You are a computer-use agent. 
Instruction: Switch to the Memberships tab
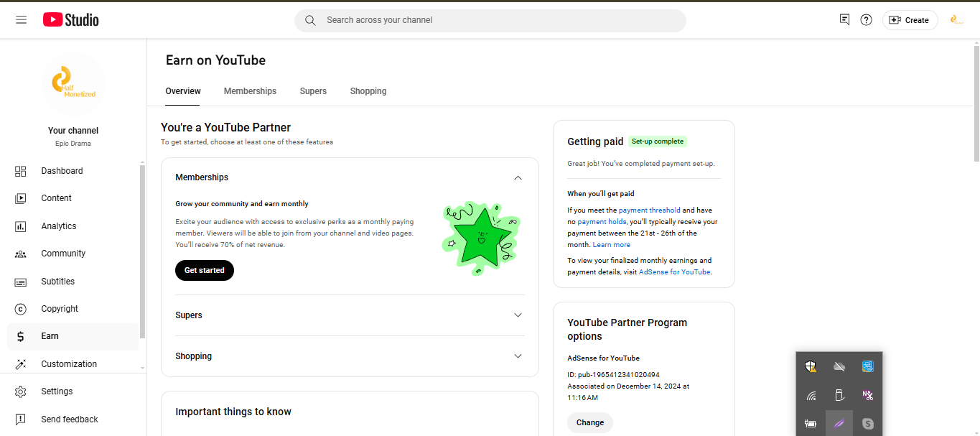click(x=250, y=91)
